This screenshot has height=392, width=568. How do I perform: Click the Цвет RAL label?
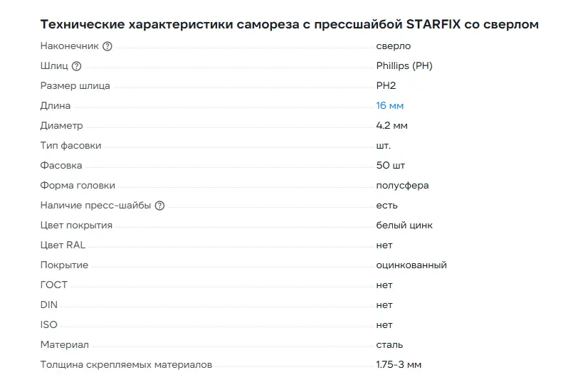point(63,245)
